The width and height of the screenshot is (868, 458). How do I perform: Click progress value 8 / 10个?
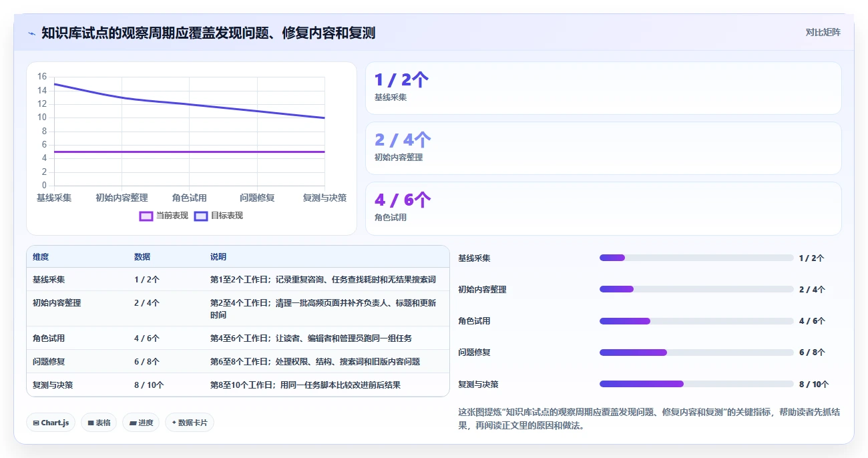[x=814, y=385]
